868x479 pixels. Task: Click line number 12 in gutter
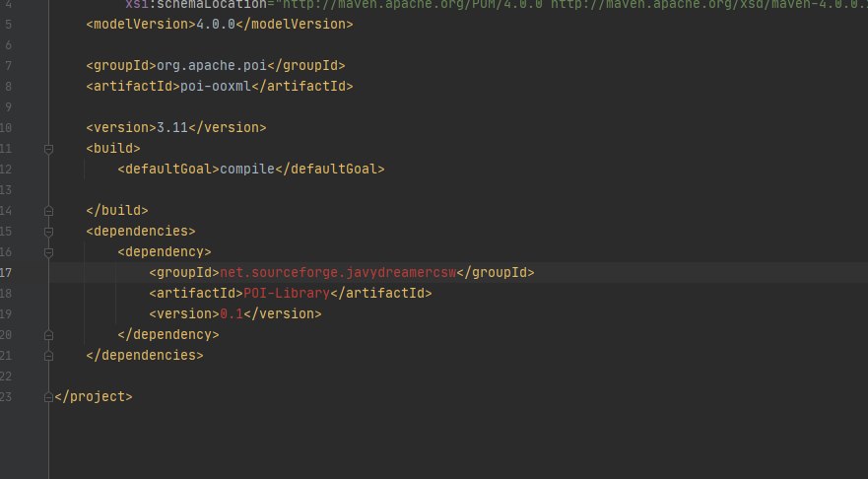click(x=6, y=169)
